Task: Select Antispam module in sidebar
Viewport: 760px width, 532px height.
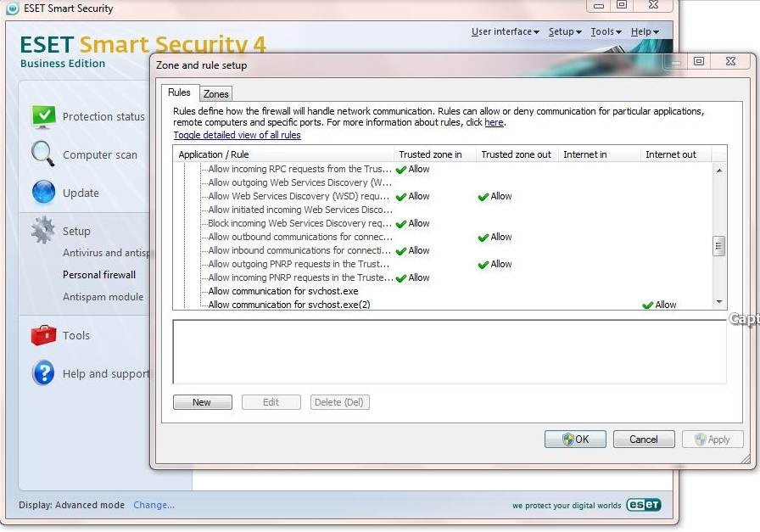Action: tap(103, 297)
